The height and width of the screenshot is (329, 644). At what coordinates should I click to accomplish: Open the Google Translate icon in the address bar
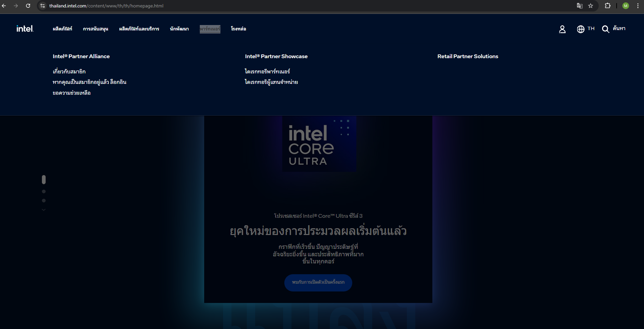coord(579,6)
